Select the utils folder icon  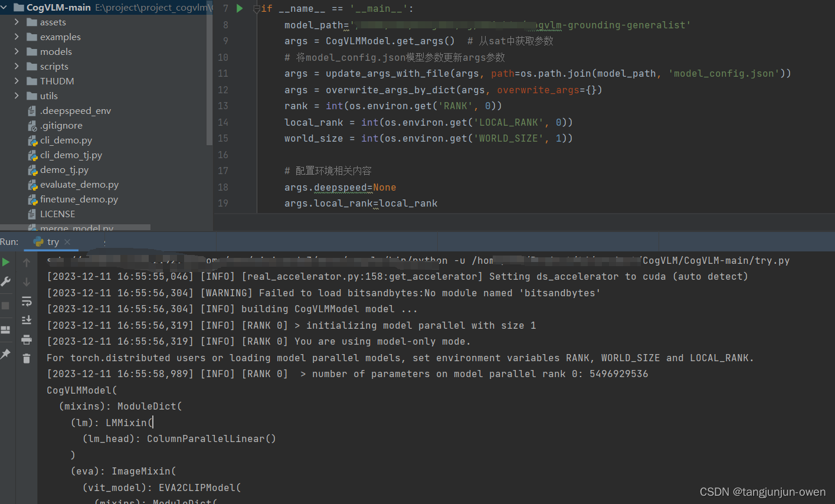[x=32, y=96]
